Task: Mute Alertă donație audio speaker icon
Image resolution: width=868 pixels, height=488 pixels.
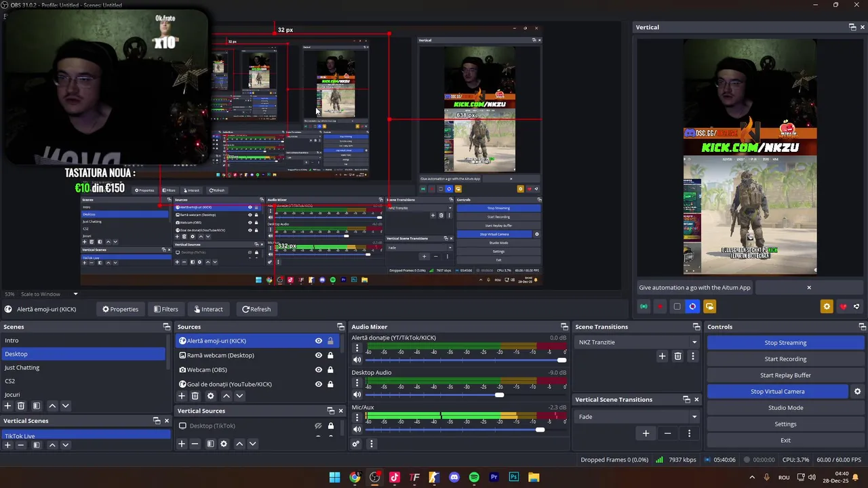Action: point(357,360)
